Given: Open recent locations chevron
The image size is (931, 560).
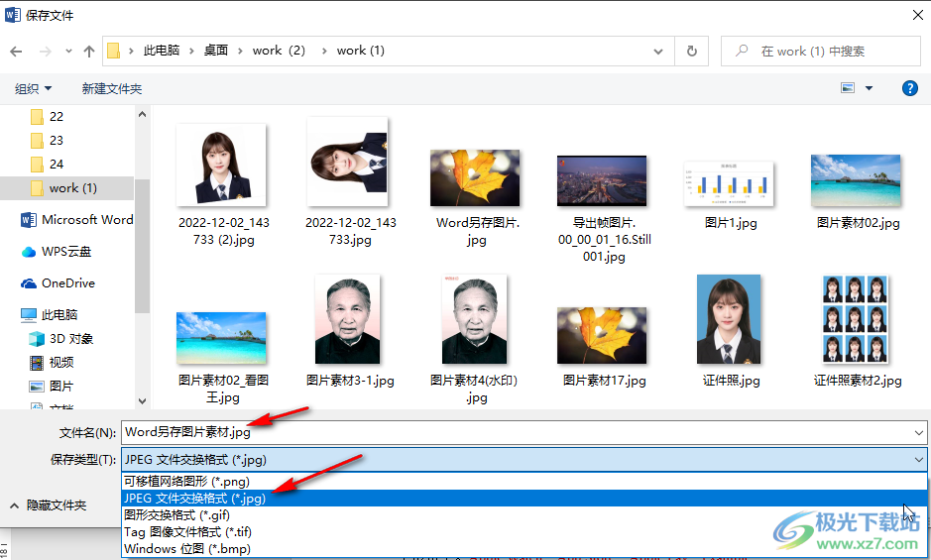Looking at the screenshot, I should point(68,52).
